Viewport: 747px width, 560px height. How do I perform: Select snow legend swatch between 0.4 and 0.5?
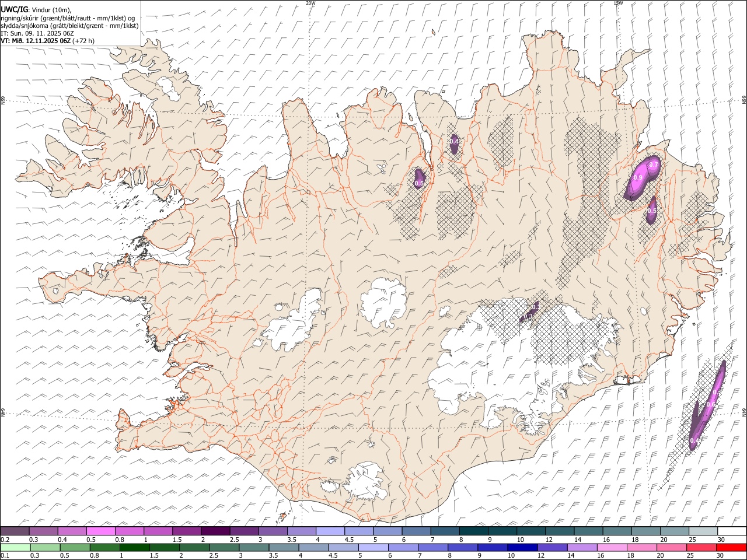tap(72, 531)
